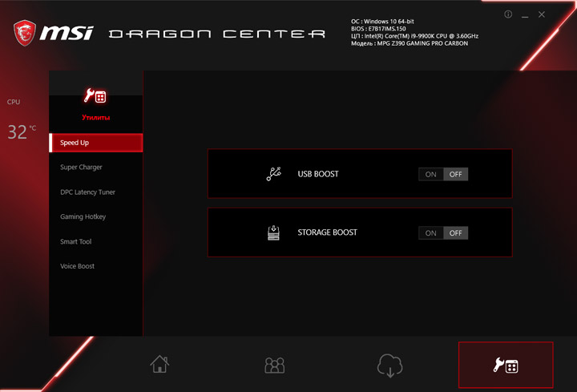Select Speed Up in the sidebar
The height and width of the screenshot is (392, 577).
95,143
